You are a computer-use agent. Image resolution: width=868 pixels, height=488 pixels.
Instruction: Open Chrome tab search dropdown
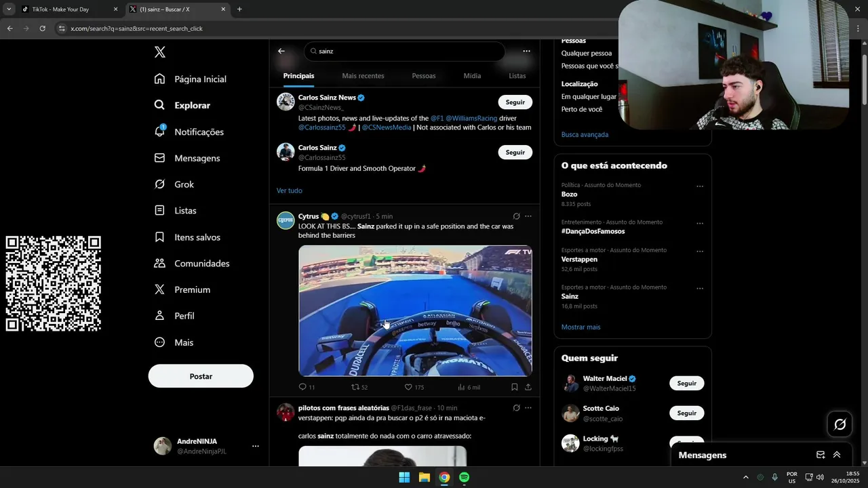9,9
